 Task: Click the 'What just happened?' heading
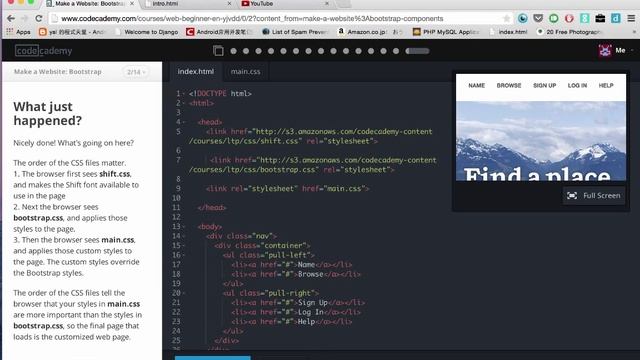(47, 113)
